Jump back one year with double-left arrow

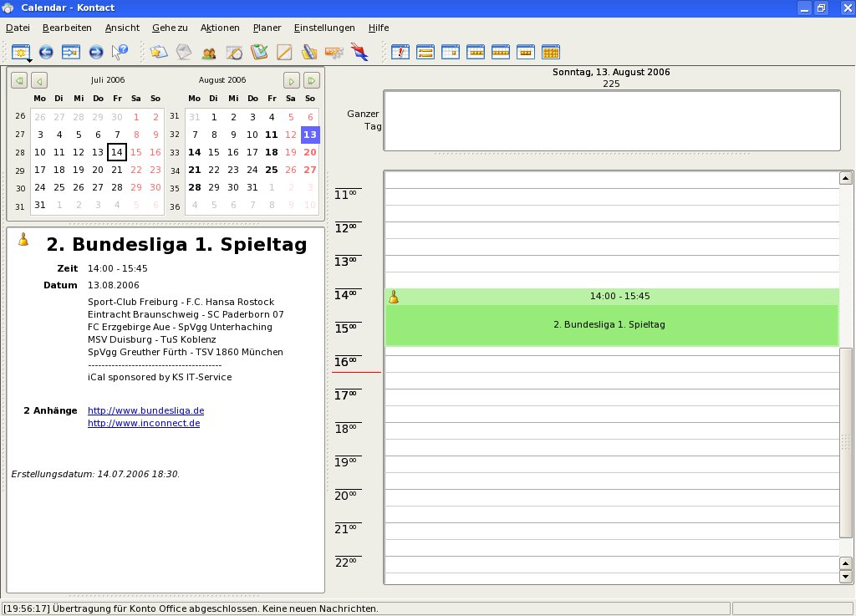coord(19,81)
